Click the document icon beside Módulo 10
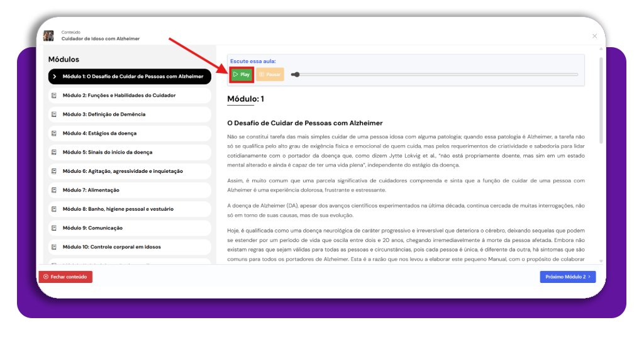The image size is (644, 337). [x=55, y=247]
